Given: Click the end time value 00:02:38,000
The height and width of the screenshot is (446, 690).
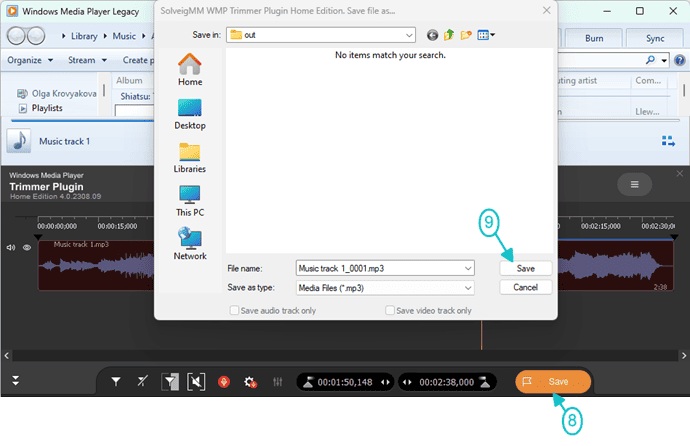Looking at the screenshot, I should coord(446,382).
